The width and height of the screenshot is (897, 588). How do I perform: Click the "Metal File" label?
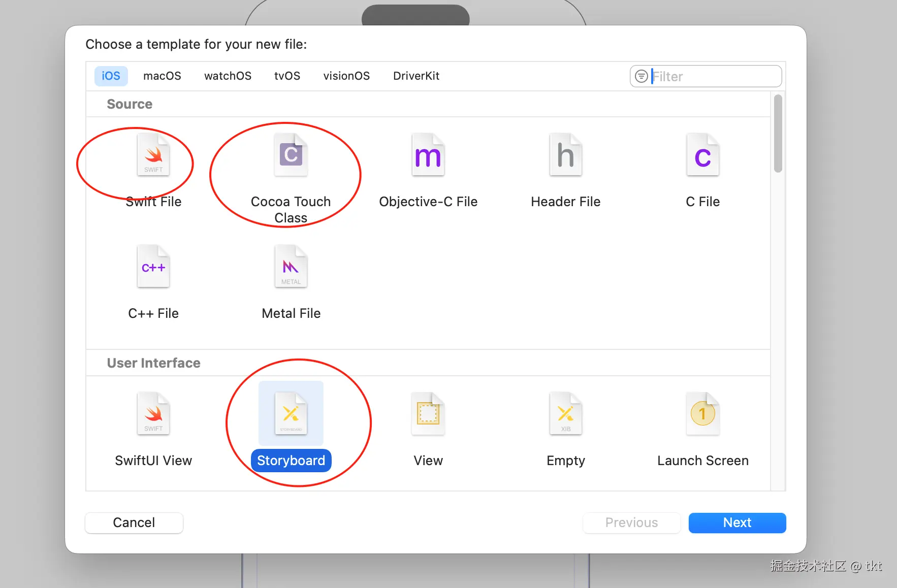pyautogui.click(x=291, y=313)
